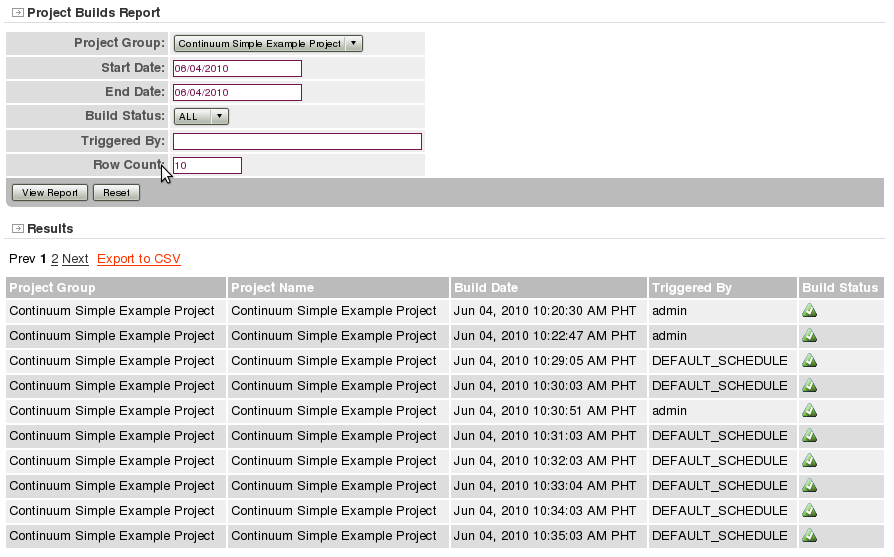Click build status icon for 10:32:03 AM build
Image resolution: width=894 pixels, height=557 pixels.
tap(810, 461)
